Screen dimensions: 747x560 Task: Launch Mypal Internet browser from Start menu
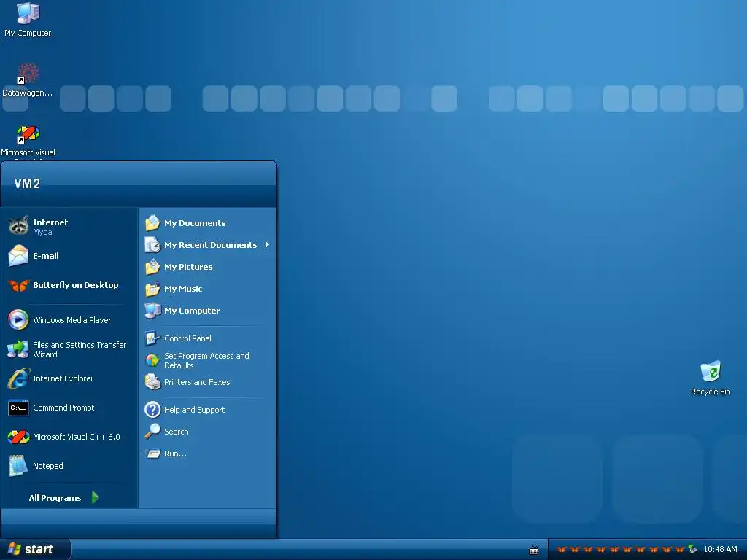(x=69, y=227)
